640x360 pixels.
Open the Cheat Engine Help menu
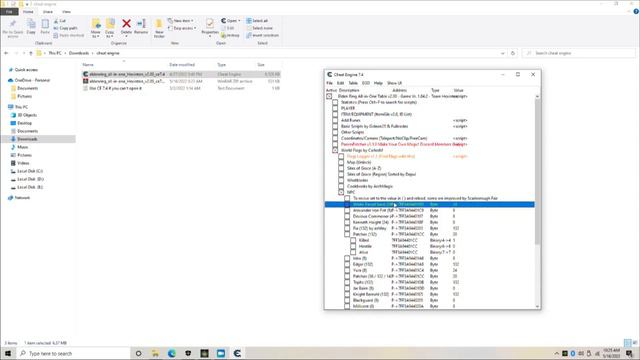[378, 83]
